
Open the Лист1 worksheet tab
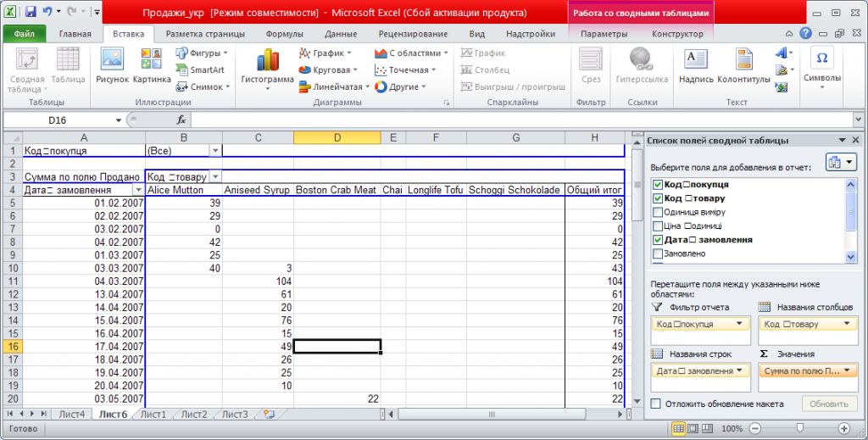(x=153, y=415)
